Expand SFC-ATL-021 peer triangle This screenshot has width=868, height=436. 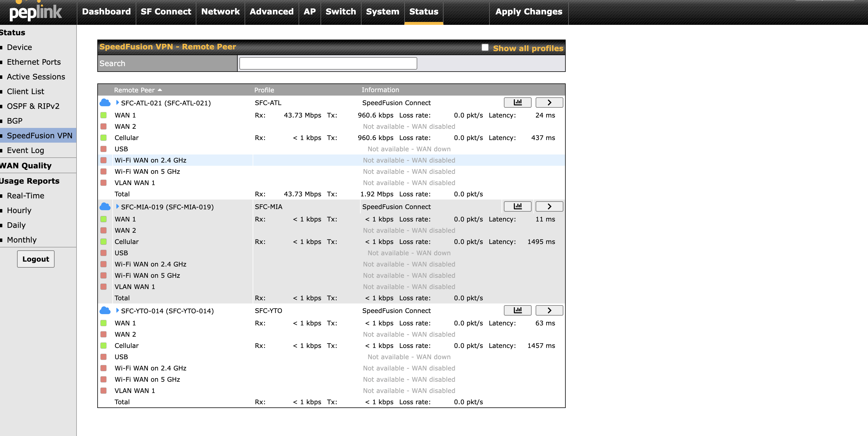[x=117, y=103]
